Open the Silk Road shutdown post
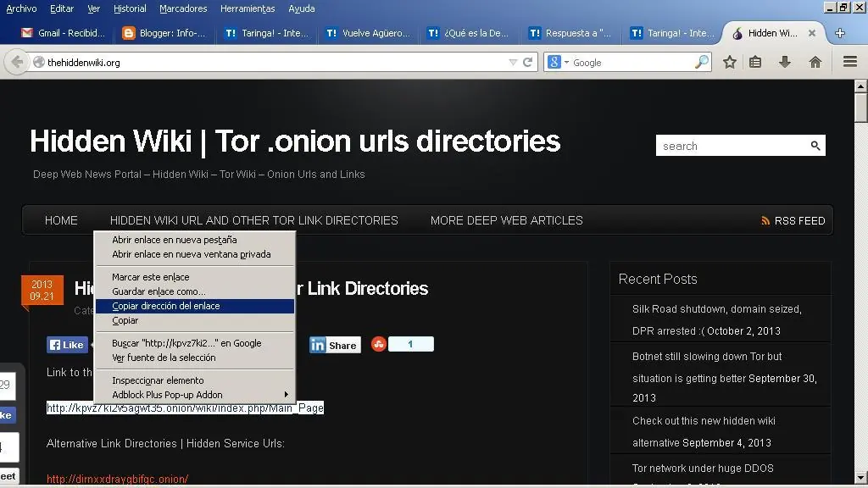 (x=717, y=319)
